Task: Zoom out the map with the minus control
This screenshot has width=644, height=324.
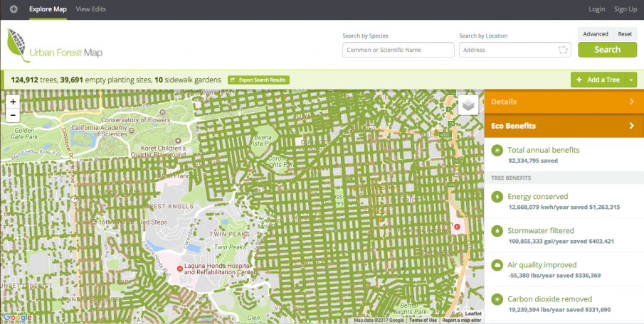Action: (13, 116)
